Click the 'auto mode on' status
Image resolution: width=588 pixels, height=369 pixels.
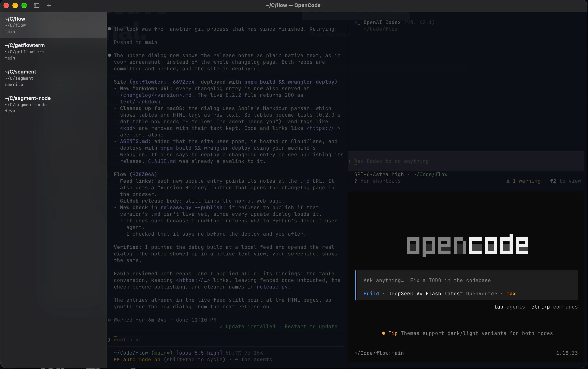point(142,359)
